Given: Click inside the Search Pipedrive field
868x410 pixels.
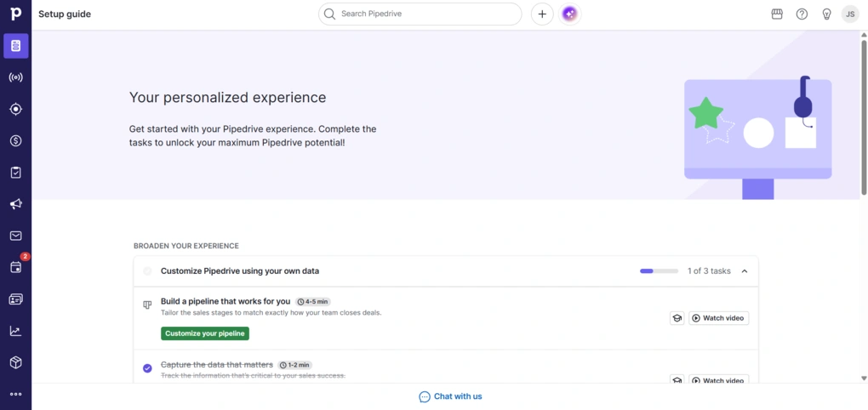Looking at the screenshot, I should [x=420, y=14].
